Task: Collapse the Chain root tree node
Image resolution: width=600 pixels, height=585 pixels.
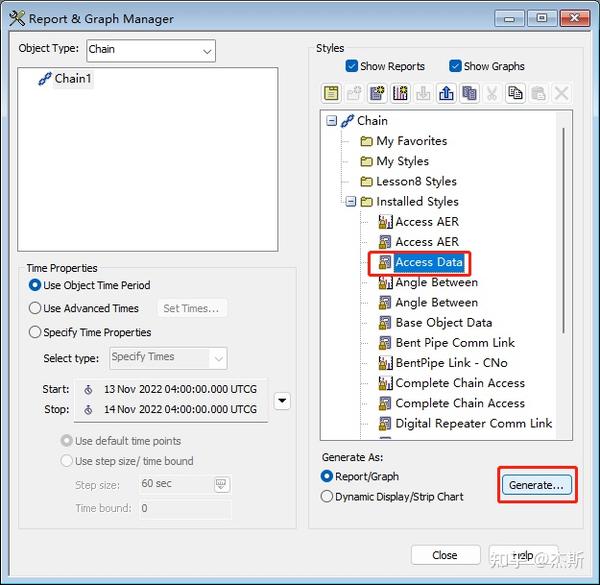Action: coord(331,121)
